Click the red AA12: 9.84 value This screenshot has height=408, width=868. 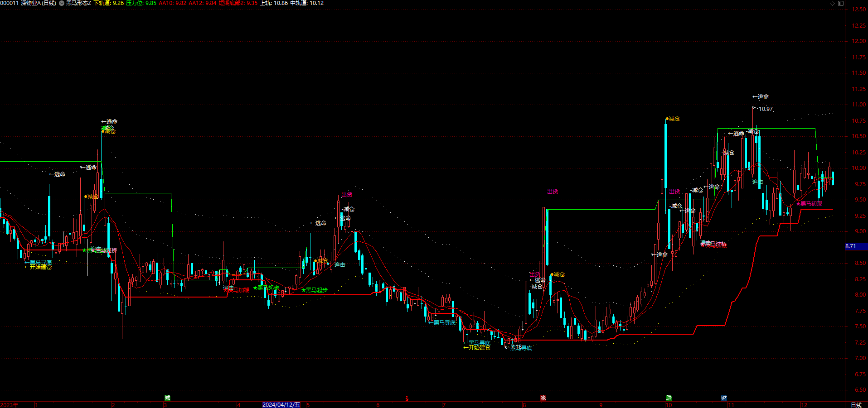click(203, 3)
